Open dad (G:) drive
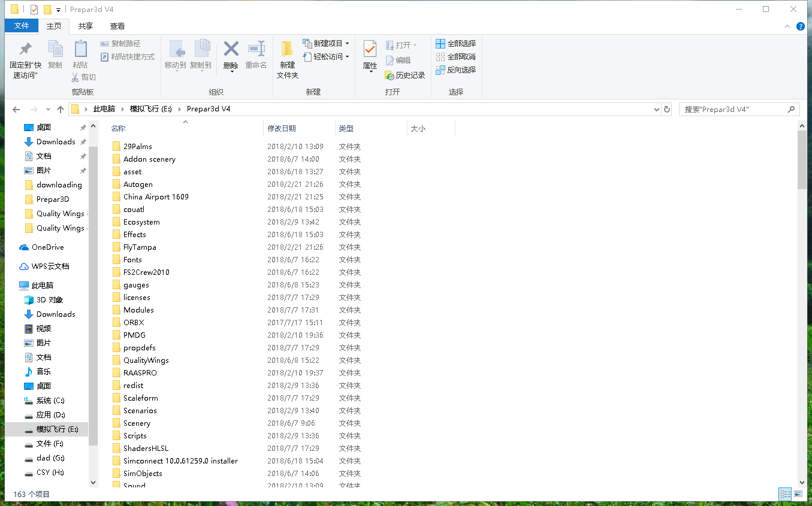This screenshot has width=812, height=506. [50, 458]
